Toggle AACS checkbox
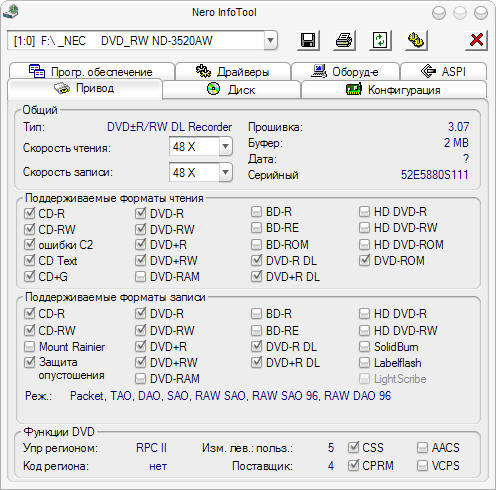This screenshot has height=490, width=496. click(x=422, y=447)
